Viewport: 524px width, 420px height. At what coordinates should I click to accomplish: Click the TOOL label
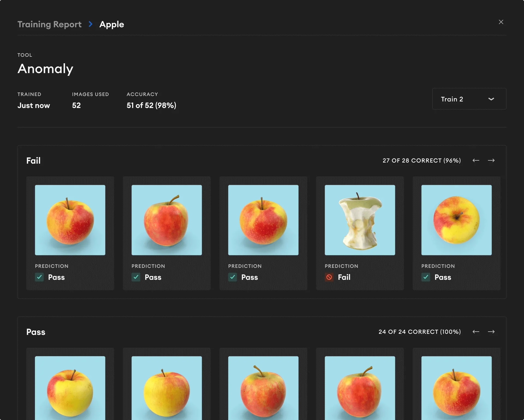click(25, 55)
